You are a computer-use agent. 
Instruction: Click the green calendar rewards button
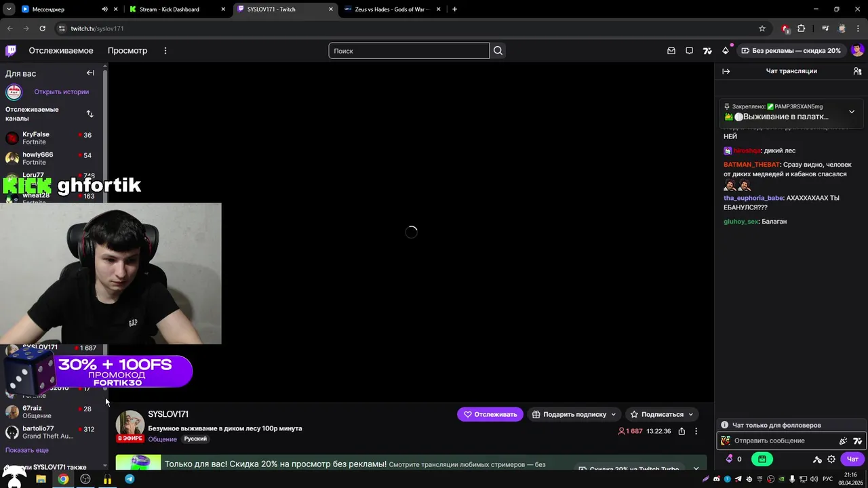pos(762,459)
